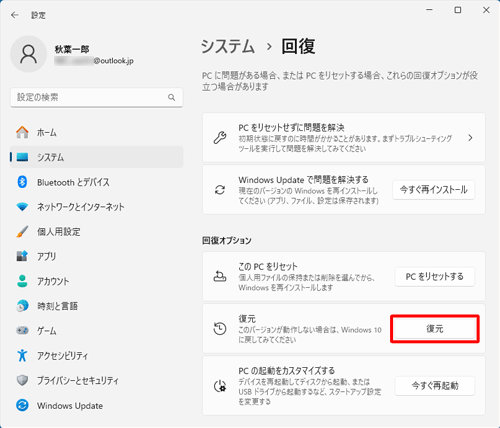
Task: Open プライバシーとセキュリティ settings
Action: [x=97, y=380]
